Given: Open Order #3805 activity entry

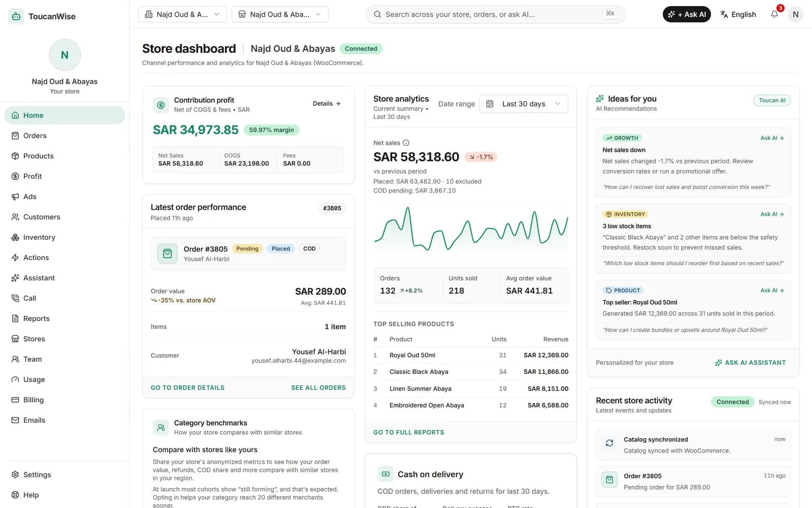Looking at the screenshot, I should [x=693, y=481].
